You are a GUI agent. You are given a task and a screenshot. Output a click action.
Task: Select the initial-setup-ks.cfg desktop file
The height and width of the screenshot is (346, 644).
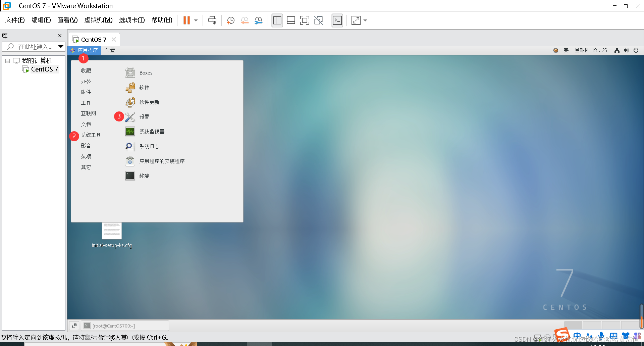tap(112, 235)
